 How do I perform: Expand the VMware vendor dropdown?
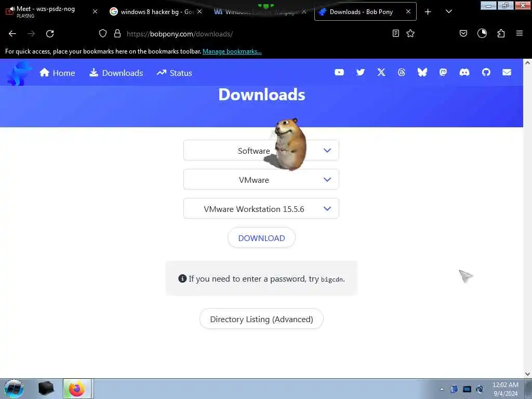(x=261, y=179)
